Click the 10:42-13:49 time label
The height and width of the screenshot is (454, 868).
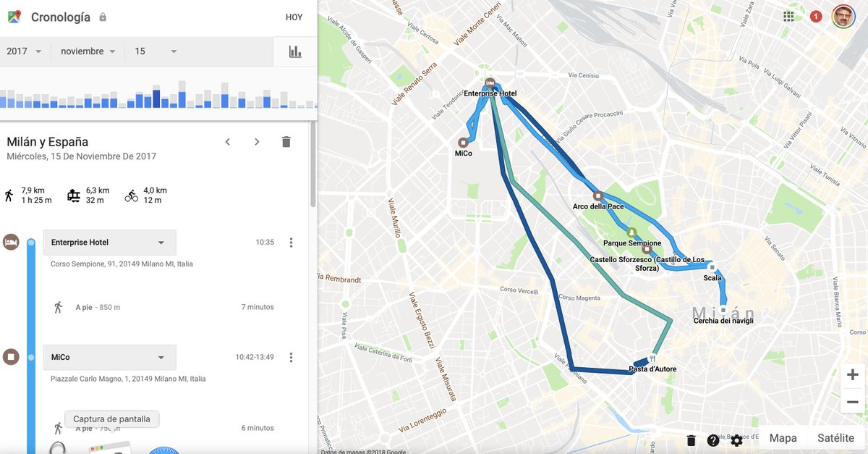coord(255,357)
